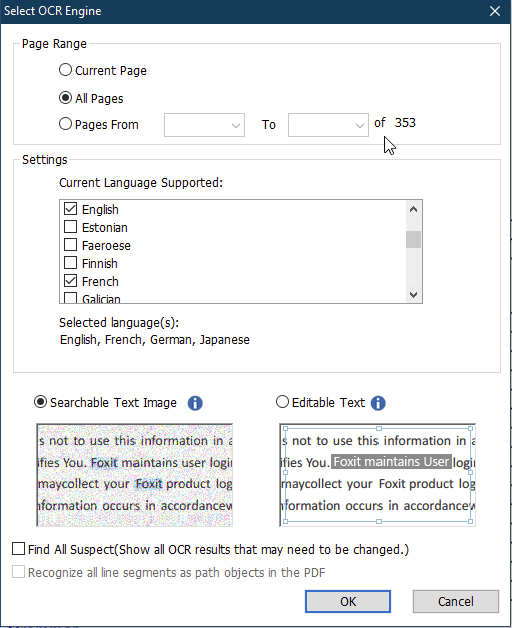
Task: Uncheck the French language checkbox
Action: (71, 281)
